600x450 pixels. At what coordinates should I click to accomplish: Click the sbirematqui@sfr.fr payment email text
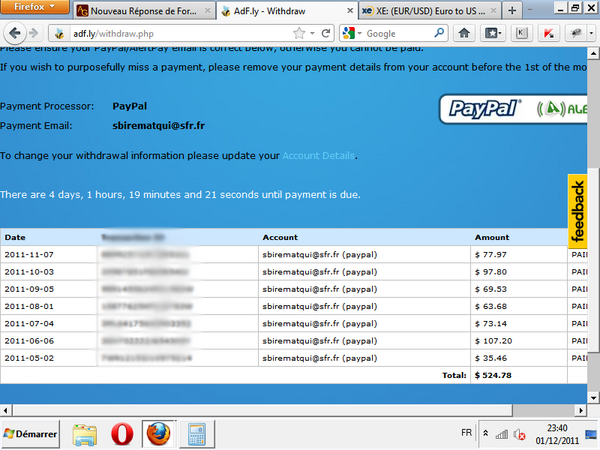tap(158, 126)
